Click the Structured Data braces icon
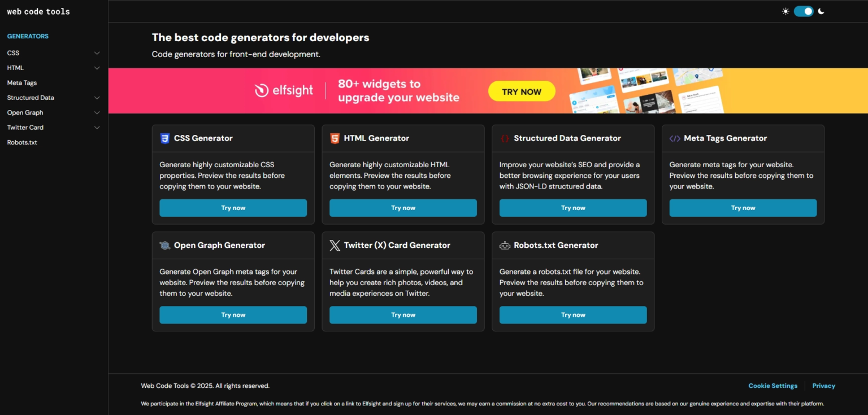Screen dimensions: 868x415 [x=505, y=138]
